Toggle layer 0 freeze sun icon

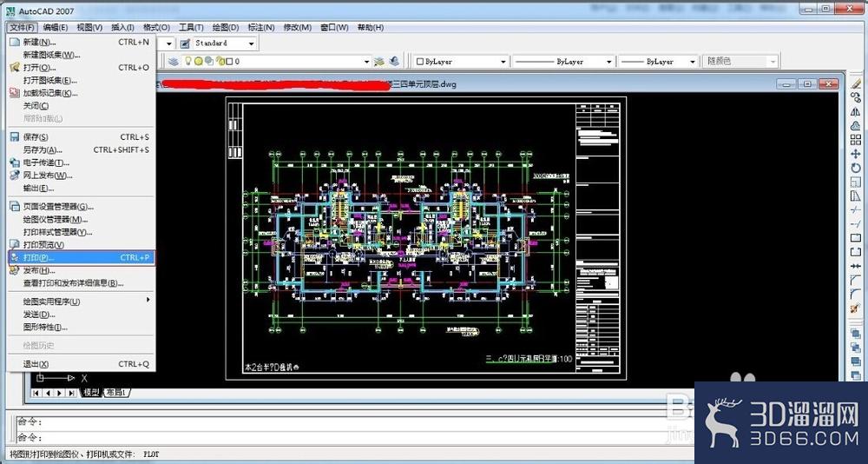[198, 62]
